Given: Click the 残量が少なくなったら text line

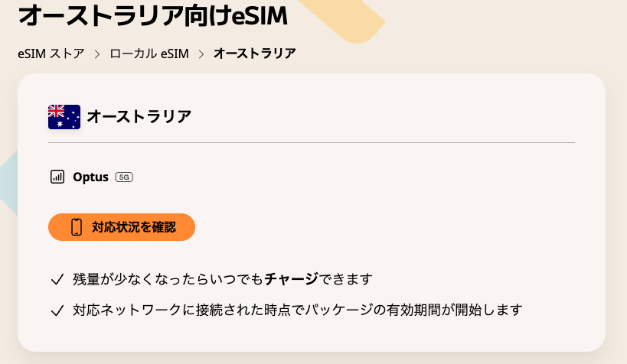Looking at the screenshot, I should coord(168,279).
